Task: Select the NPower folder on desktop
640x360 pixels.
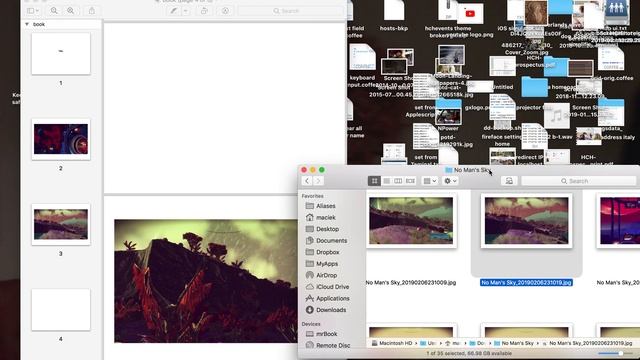Action: coord(448,116)
